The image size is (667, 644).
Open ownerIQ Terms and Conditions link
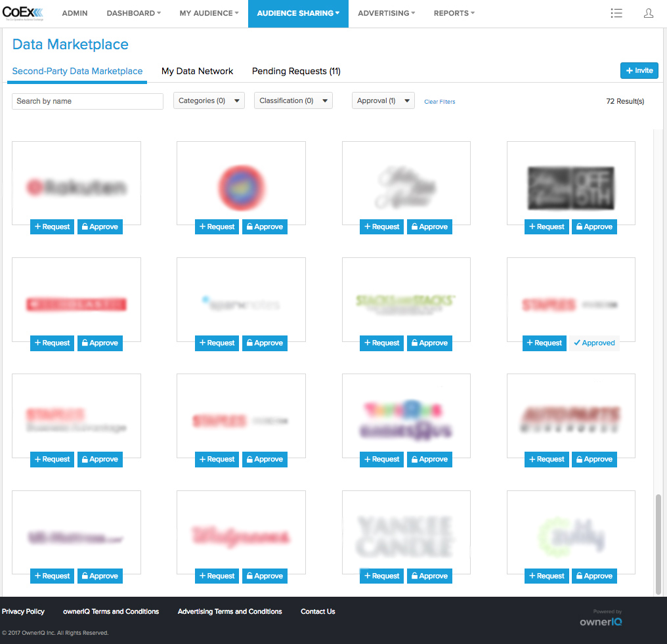pos(111,611)
